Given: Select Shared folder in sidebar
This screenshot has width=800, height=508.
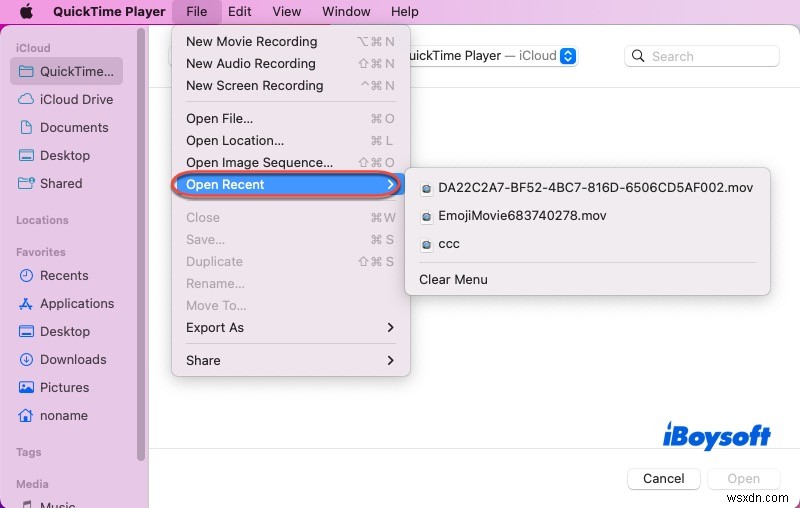Looking at the screenshot, I should point(66,184).
